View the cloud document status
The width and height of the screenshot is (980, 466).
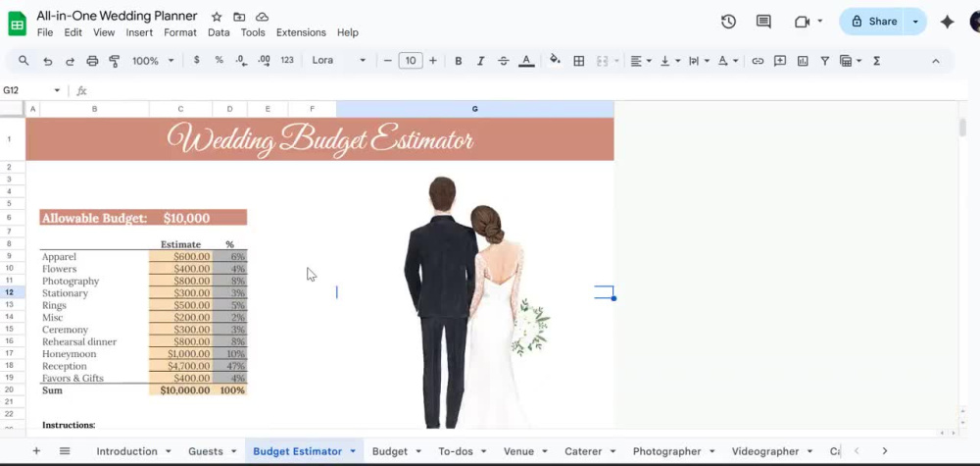click(263, 17)
